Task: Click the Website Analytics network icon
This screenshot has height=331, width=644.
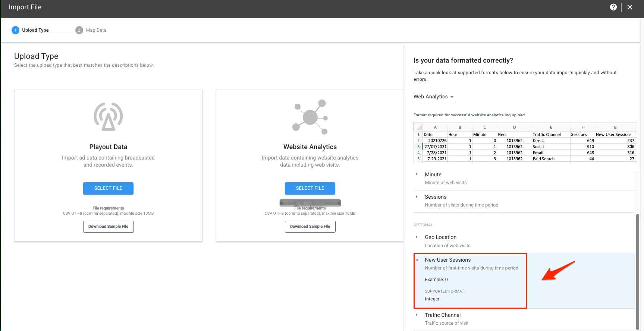Action: pyautogui.click(x=310, y=117)
